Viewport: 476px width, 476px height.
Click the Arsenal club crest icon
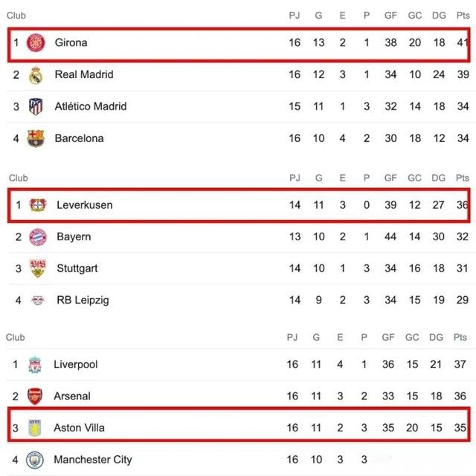coord(35,396)
